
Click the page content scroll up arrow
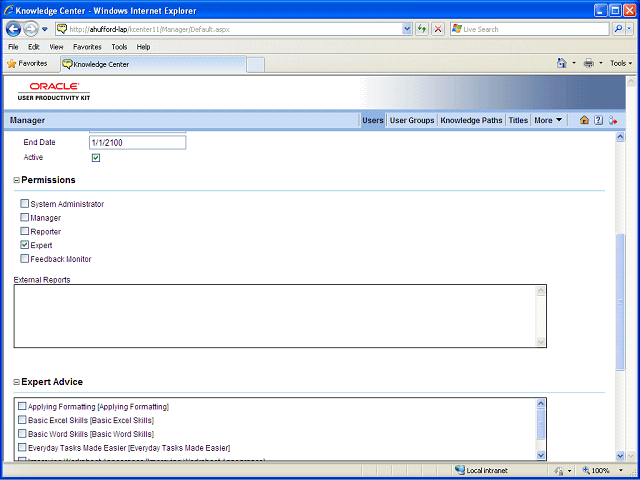click(x=620, y=137)
